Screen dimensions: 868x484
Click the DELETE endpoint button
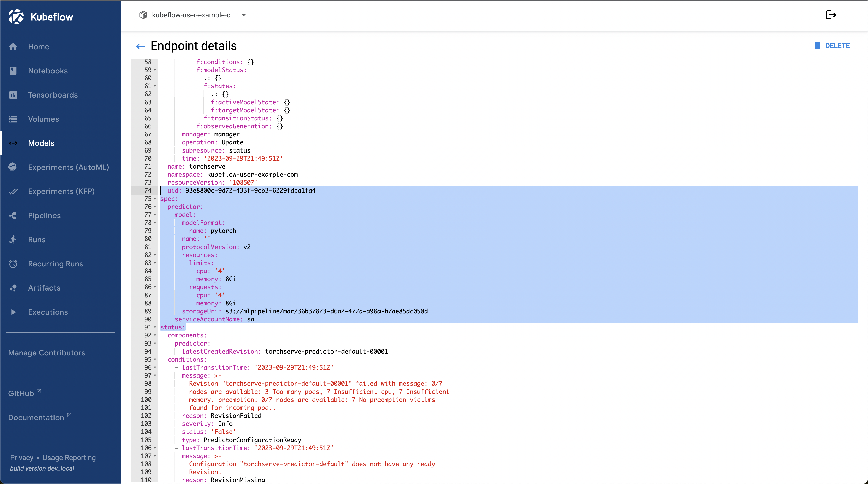tap(832, 46)
